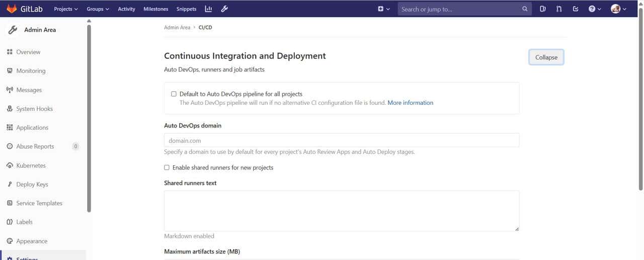Click the Overview grid icon
Image resolution: width=644 pixels, height=260 pixels.
[x=10, y=52]
